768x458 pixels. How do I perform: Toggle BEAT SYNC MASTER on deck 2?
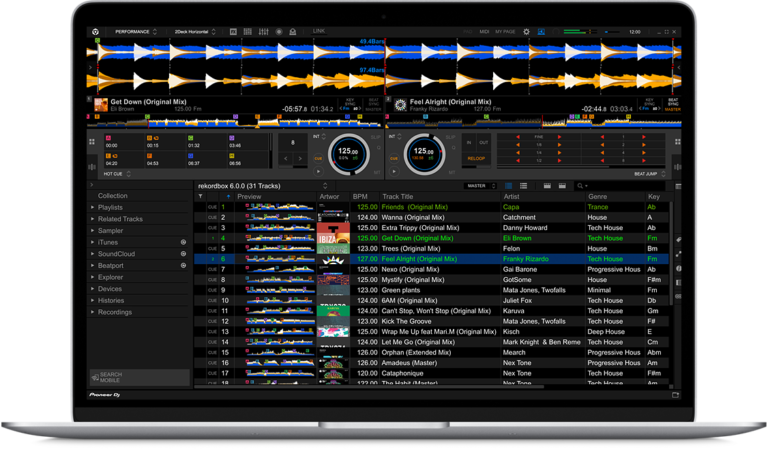(673, 105)
